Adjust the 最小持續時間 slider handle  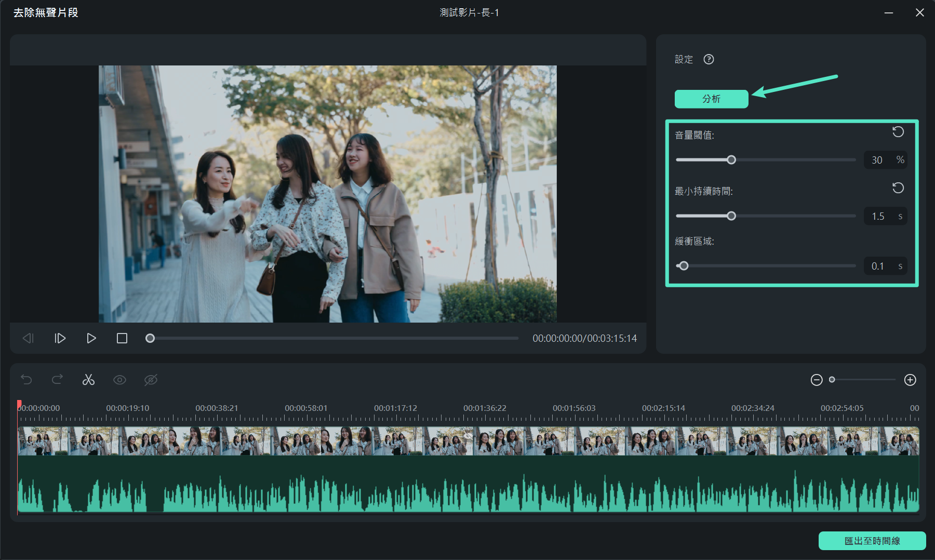point(731,216)
